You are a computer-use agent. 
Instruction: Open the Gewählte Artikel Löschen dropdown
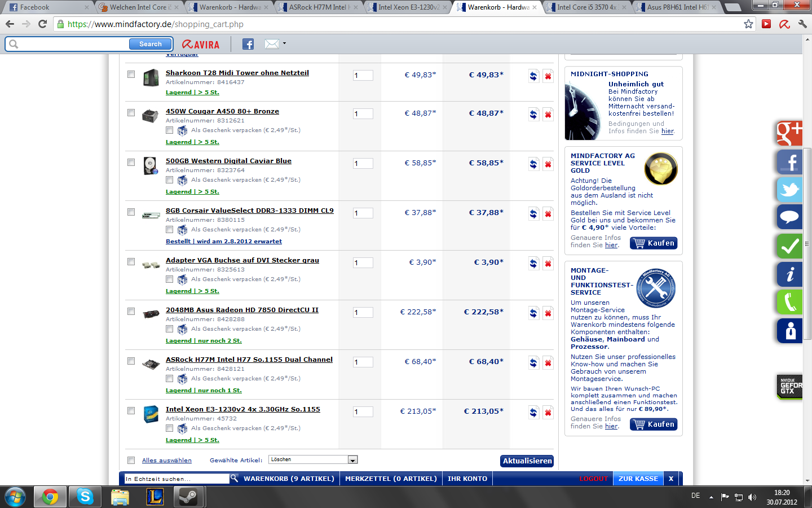[313, 459]
